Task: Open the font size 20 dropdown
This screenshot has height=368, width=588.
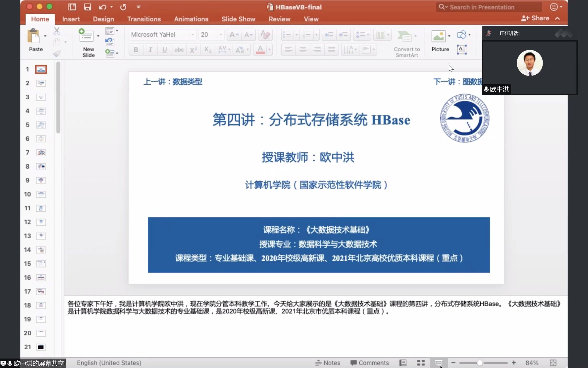Action: (221, 35)
